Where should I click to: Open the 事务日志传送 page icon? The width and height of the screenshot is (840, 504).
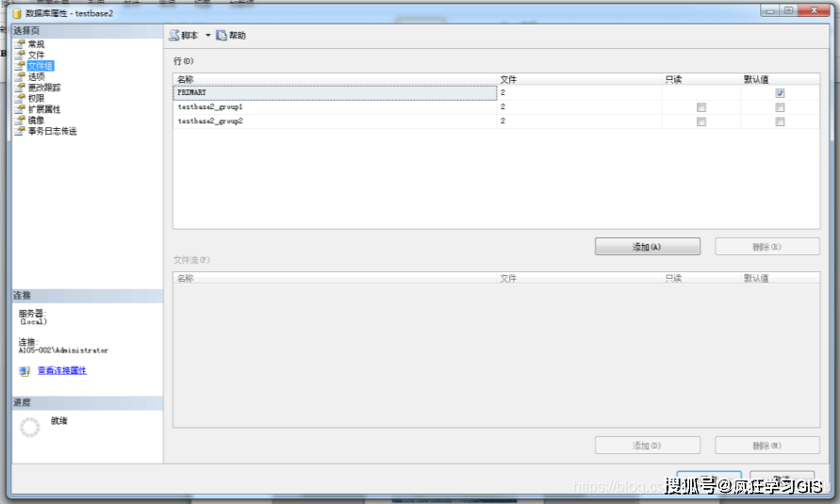[20, 131]
